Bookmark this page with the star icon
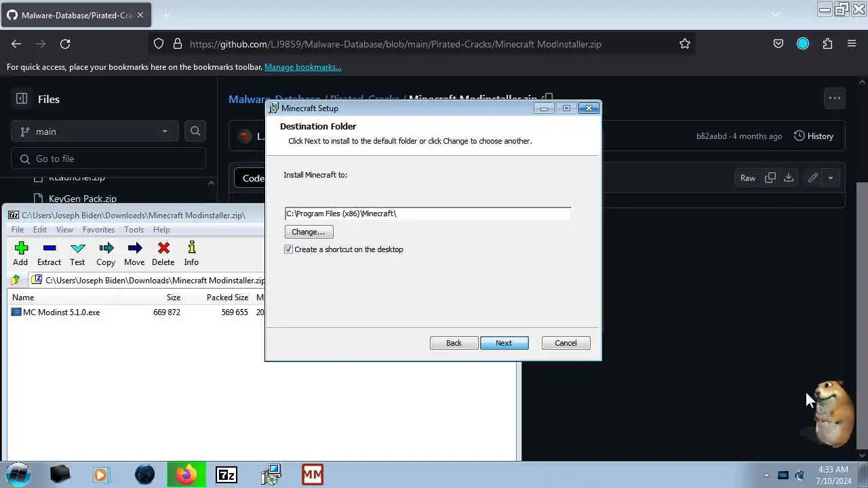The width and height of the screenshot is (868, 488). click(685, 44)
